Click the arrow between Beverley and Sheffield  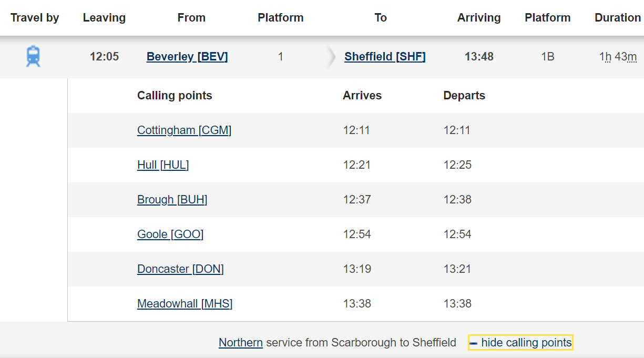pyautogui.click(x=331, y=57)
